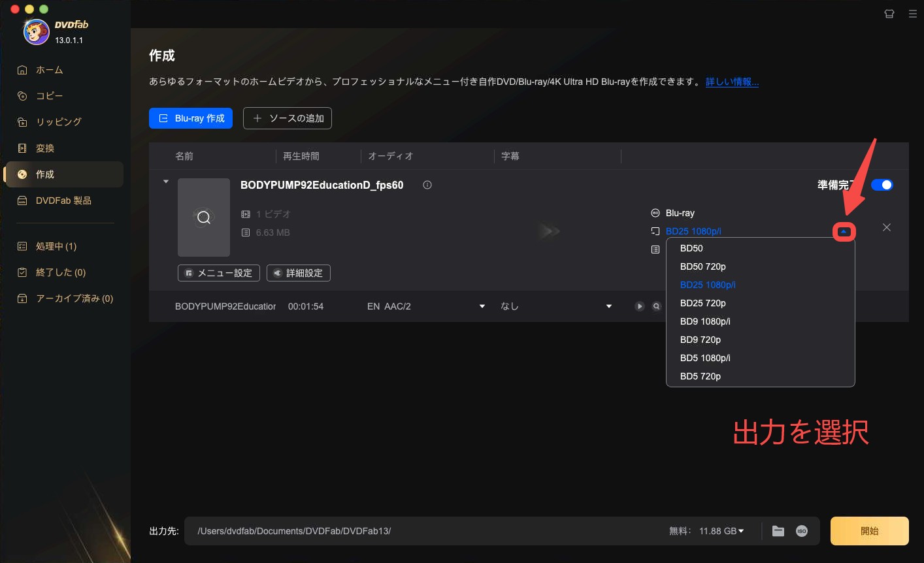Pick BD9 1080p/i output

click(761, 321)
